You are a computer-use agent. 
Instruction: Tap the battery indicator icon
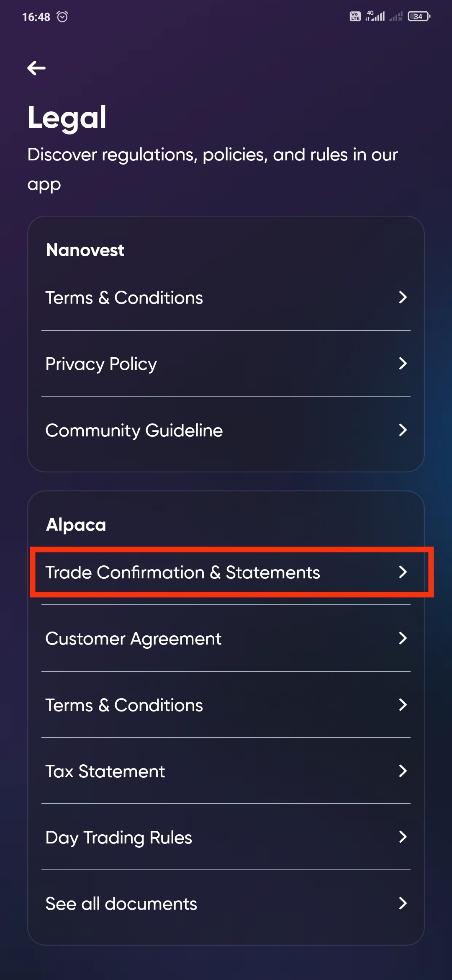pos(419,17)
